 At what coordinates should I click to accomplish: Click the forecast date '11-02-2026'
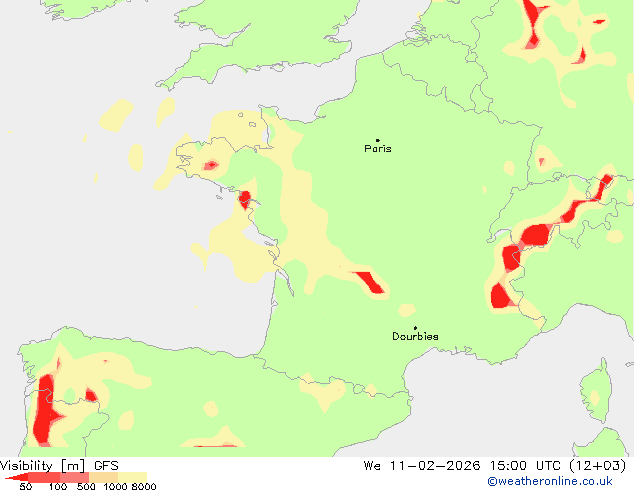pyautogui.click(x=435, y=466)
